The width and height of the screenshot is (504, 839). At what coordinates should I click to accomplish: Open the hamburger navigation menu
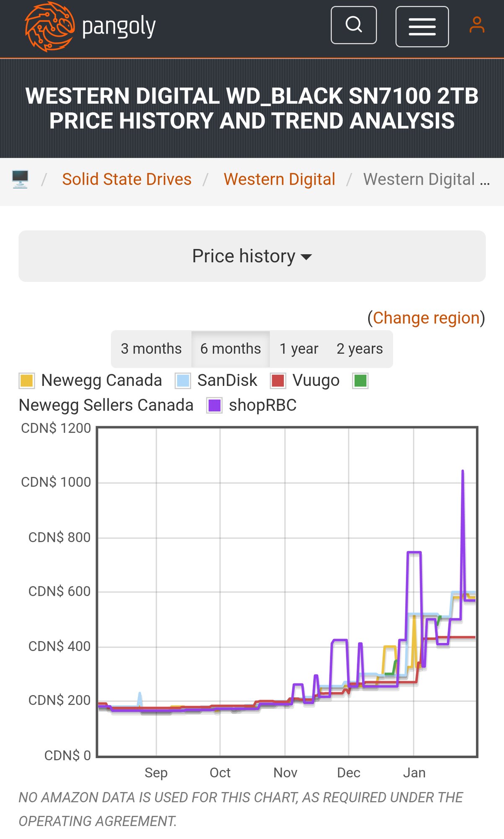tap(422, 27)
